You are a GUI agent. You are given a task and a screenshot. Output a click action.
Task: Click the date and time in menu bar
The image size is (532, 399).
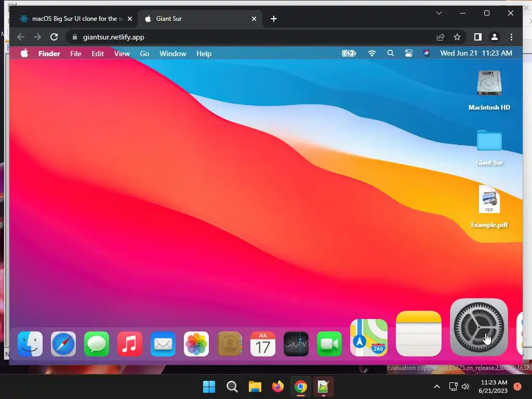tap(476, 54)
